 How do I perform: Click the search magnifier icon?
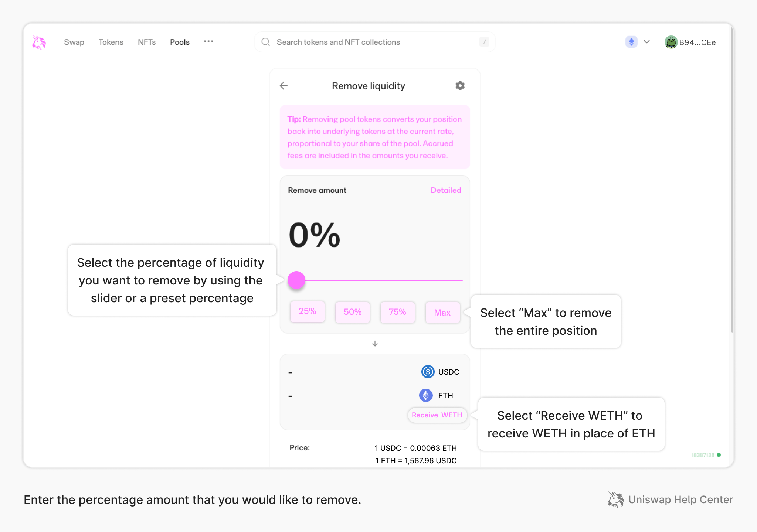pos(265,42)
